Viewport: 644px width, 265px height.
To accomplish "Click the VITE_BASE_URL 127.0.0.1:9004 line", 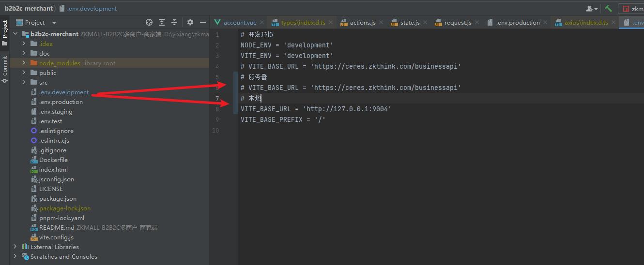I will click(x=316, y=109).
